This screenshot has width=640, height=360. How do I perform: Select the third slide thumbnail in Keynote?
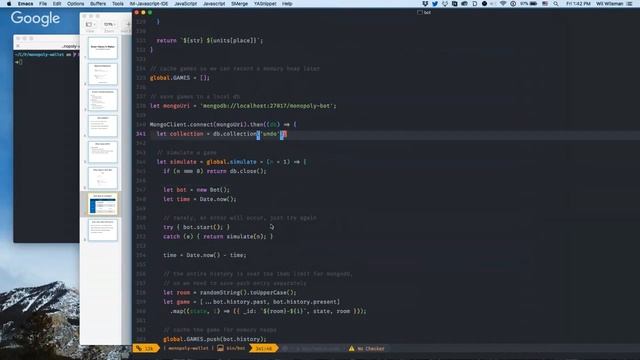pos(102,100)
